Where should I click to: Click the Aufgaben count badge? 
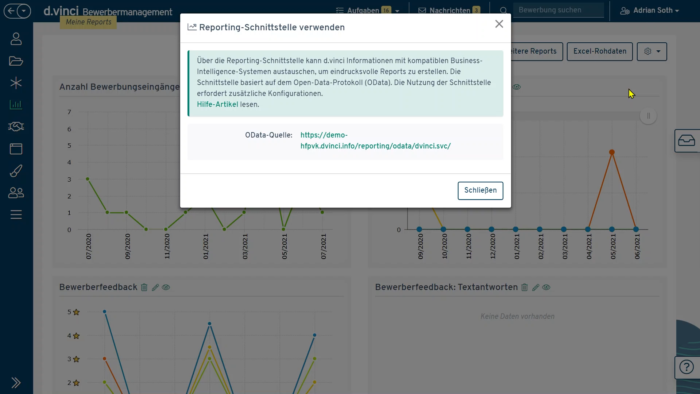pos(386,10)
